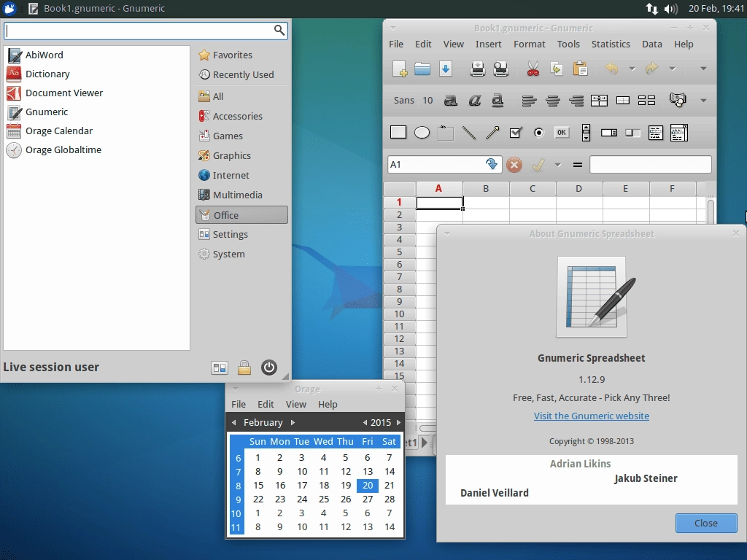Screen dimensions: 747x560
Task: Accept cell edit with checkmark icon
Action: pos(538,165)
